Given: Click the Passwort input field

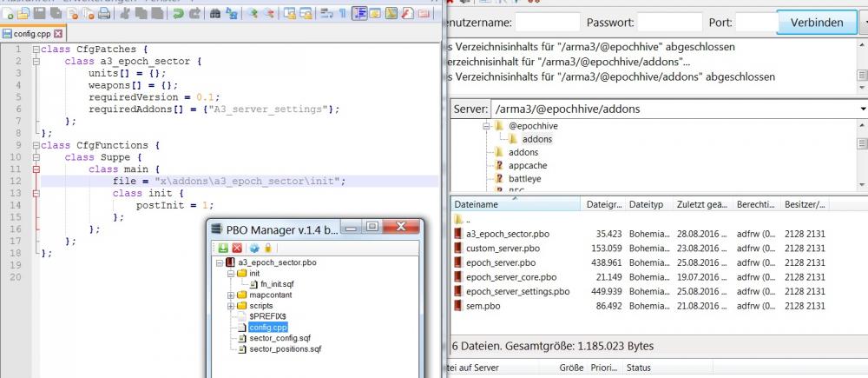Looking at the screenshot, I should click(x=669, y=23).
